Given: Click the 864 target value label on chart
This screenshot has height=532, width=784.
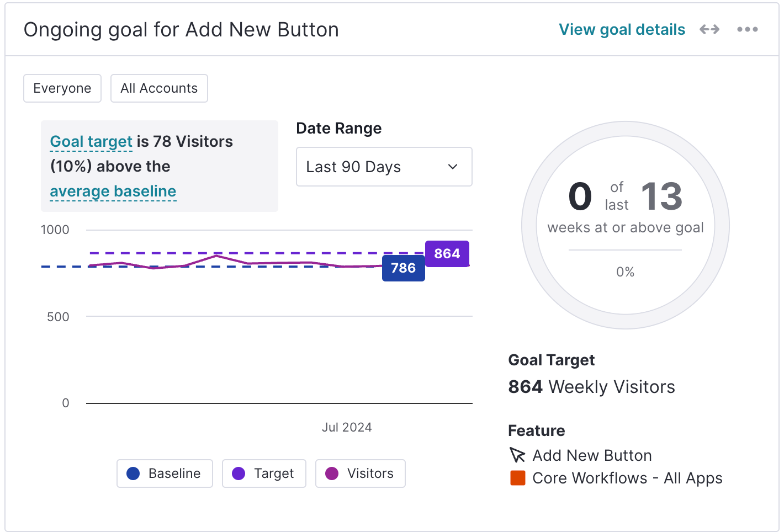Looking at the screenshot, I should (x=447, y=254).
